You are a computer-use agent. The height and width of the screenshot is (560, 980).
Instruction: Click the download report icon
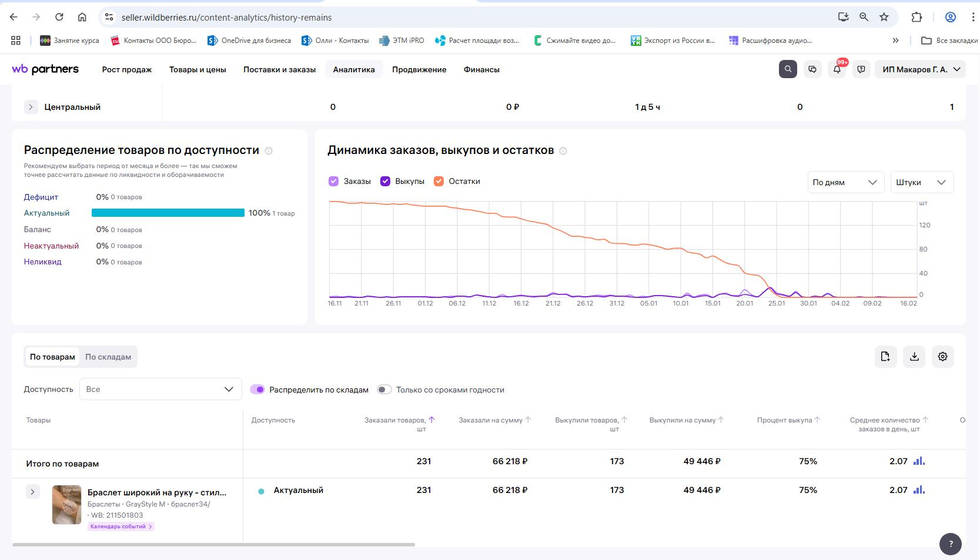(914, 357)
